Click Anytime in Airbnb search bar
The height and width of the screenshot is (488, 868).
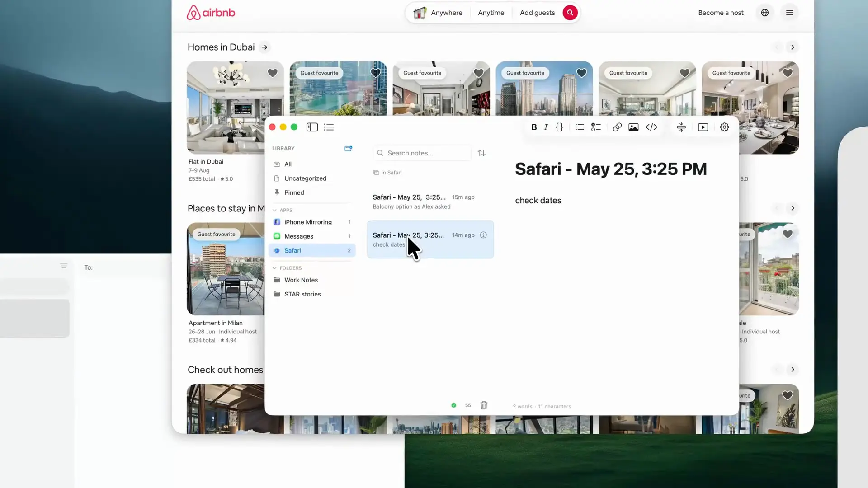tap(491, 13)
